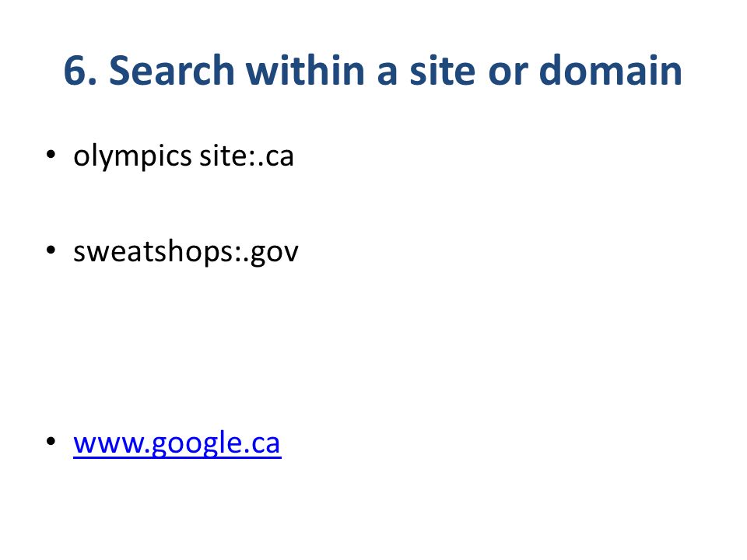Click the word 'site' in the heading
Viewport: 747px width, 560px height.
tap(443, 71)
